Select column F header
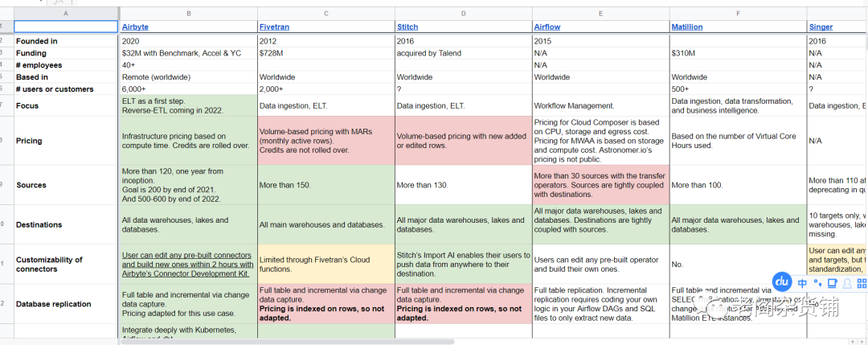Image resolution: width=868 pixels, height=345 pixels. click(x=738, y=14)
